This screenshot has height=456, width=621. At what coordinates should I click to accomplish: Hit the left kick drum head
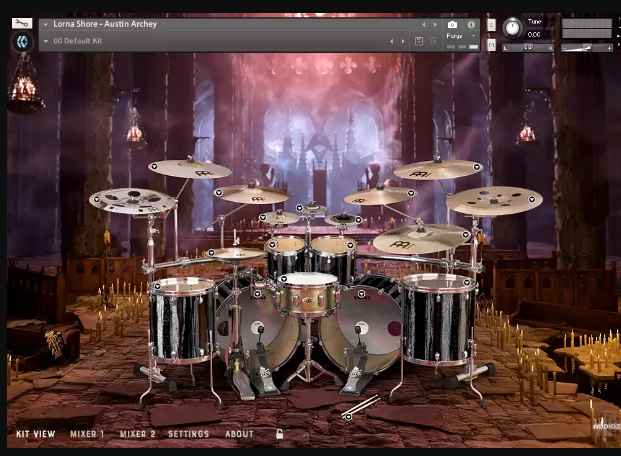point(257,325)
